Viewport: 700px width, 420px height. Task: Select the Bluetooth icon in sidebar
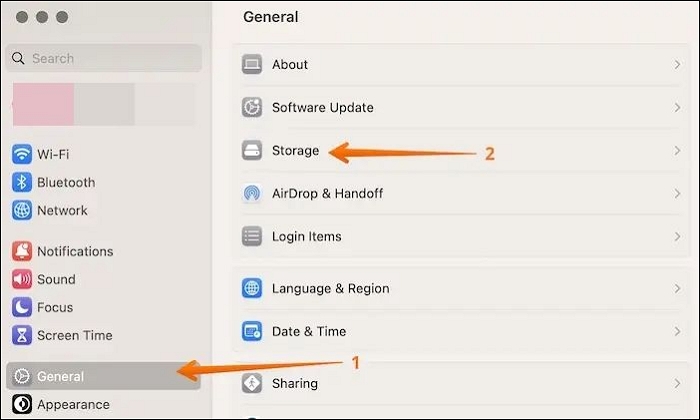pyautogui.click(x=22, y=183)
